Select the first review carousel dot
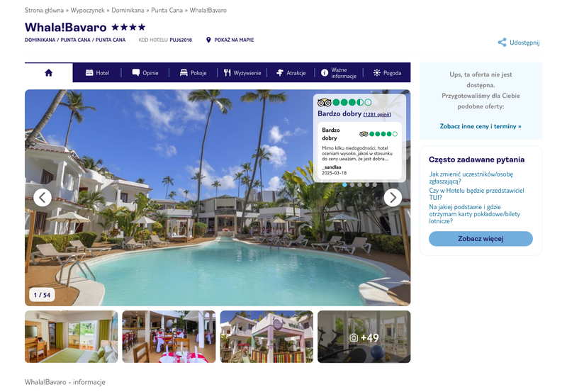The image size is (567, 392). coord(344,185)
